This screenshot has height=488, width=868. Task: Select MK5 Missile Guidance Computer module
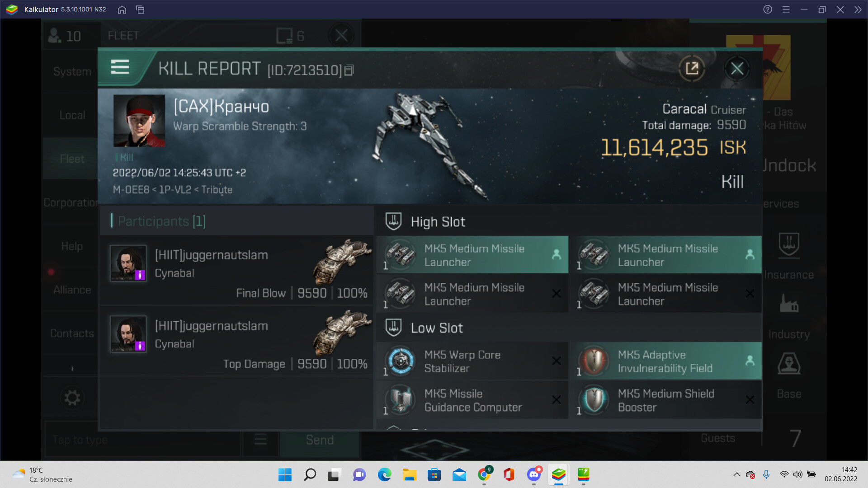tap(472, 400)
